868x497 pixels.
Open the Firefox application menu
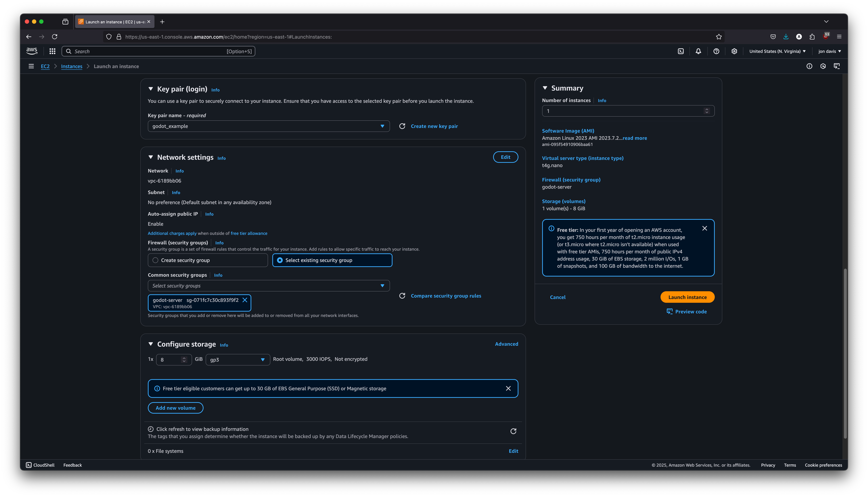coord(839,36)
